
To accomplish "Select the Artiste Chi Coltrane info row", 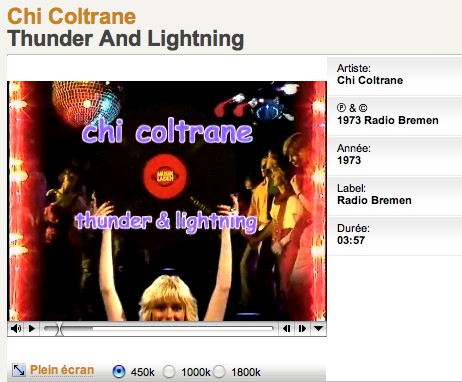I will click(395, 76).
